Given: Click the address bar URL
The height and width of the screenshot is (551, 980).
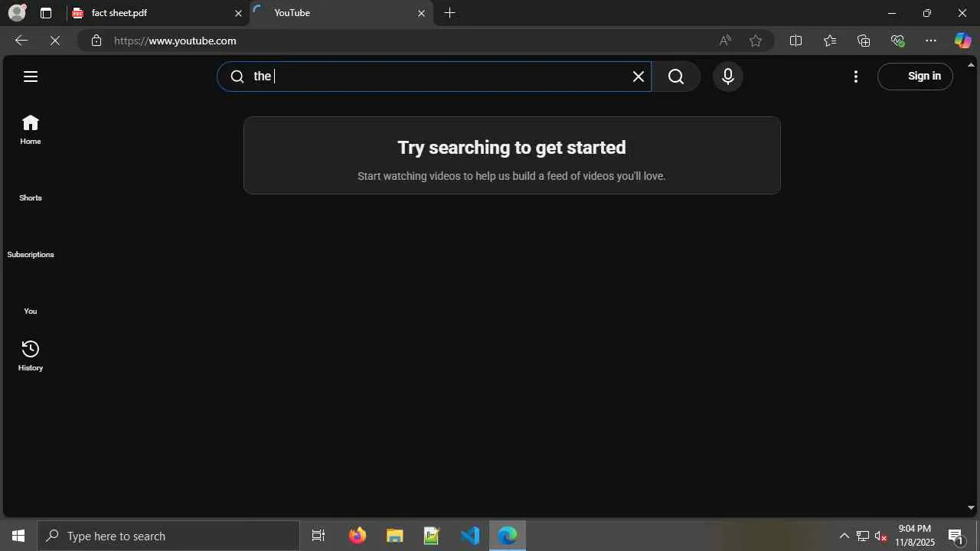Looking at the screenshot, I should [175, 41].
